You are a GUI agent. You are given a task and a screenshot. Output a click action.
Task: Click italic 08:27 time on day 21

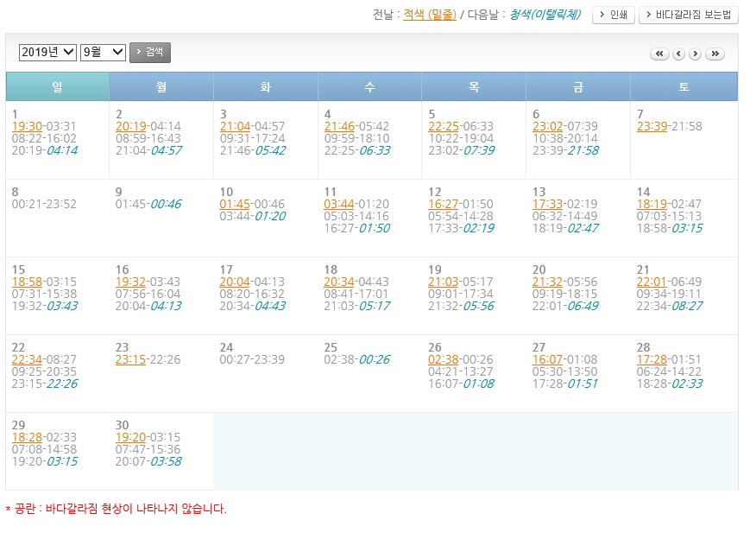[687, 306]
